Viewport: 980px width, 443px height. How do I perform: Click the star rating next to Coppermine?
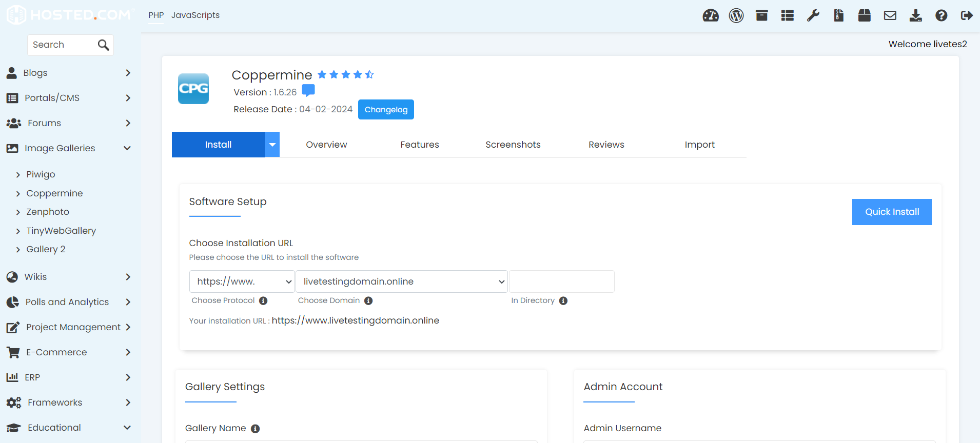pos(345,75)
